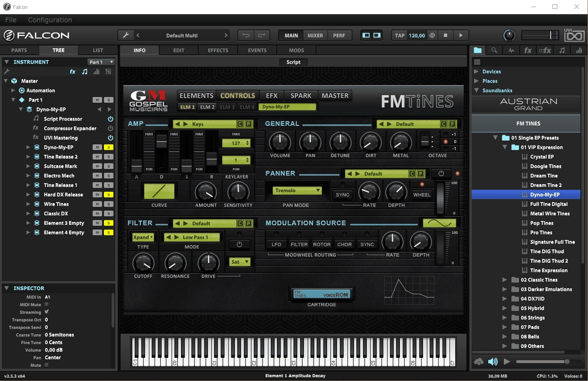This screenshot has height=381, width=588.
Task: Toggle the Panner power button
Action: tap(441, 173)
